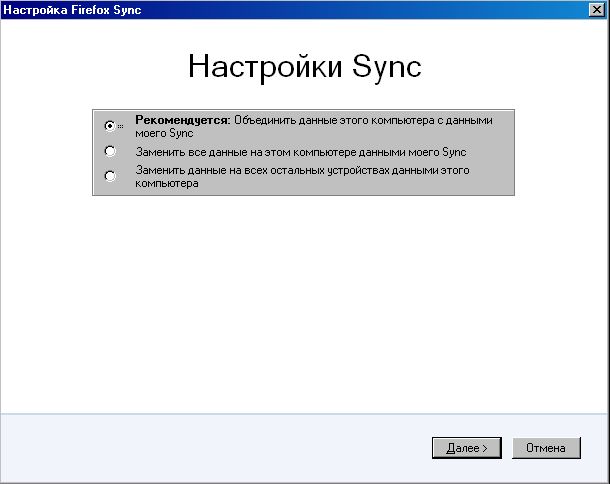
Task: Click the label Заменить данные на всех остальных устройствах
Action: (x=302, y=177)
